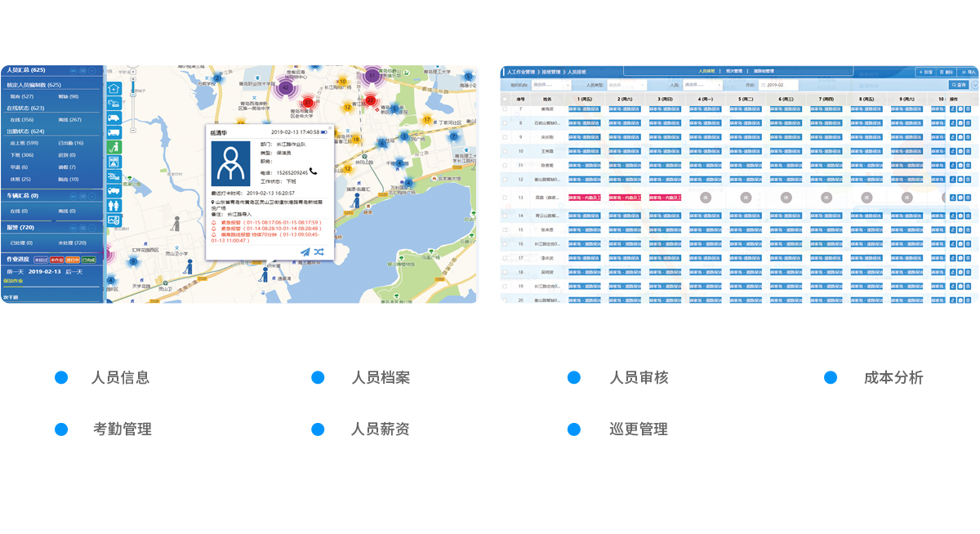Tick the checkbox for row 19
Screen dimensions: 980x534
505,286
